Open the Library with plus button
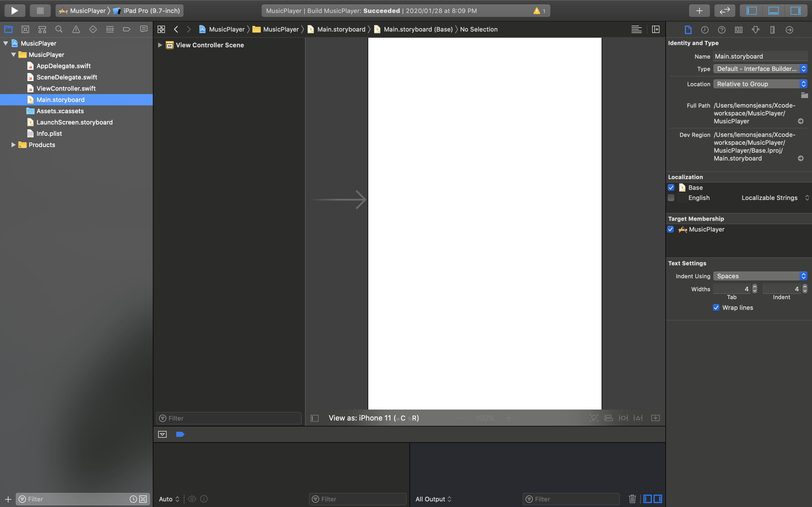This screenshot has height=507, width=812. pyautogui.click(x=699, y=11)
